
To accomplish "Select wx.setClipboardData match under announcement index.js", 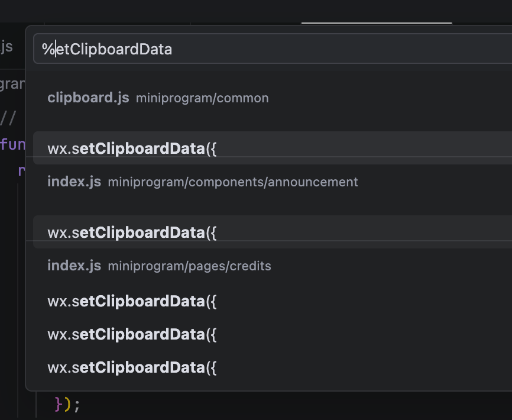I will coord(132,232).
